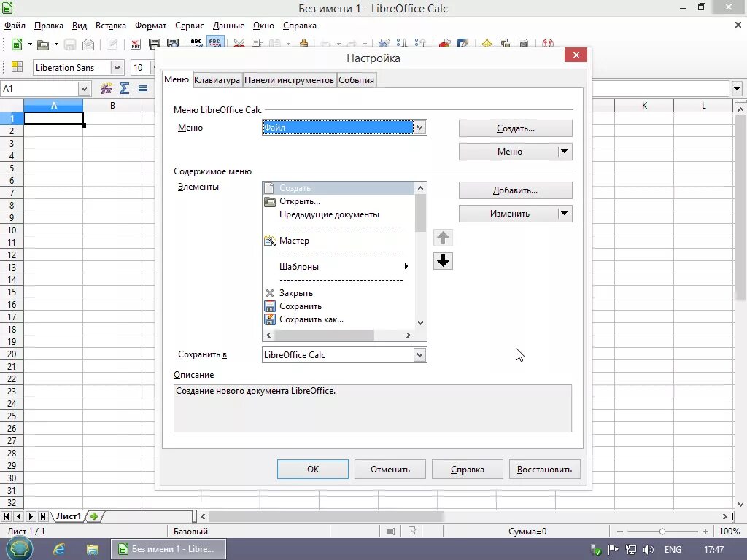Click the Создать... button

tap(516, 128)
